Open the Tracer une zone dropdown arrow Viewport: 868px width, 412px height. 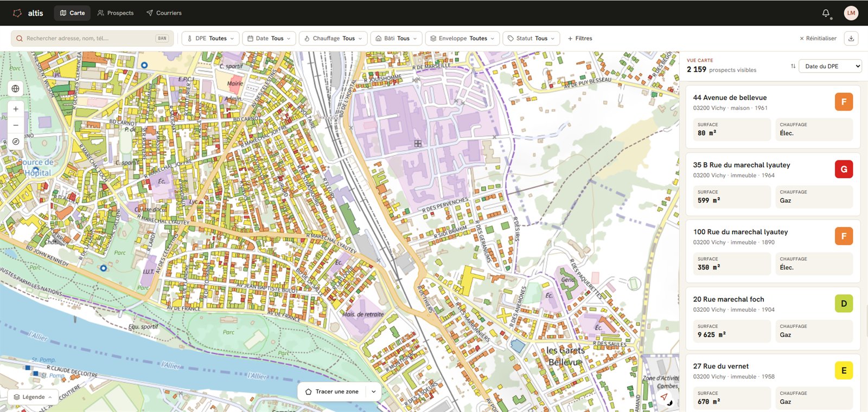(x=373, y=391)
